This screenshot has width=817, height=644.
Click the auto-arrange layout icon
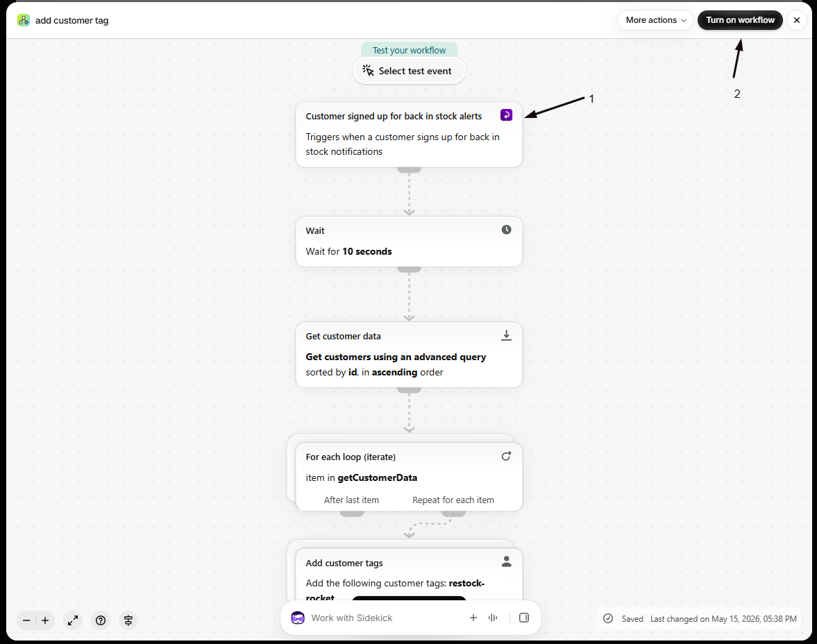click(x=128, y=620)
